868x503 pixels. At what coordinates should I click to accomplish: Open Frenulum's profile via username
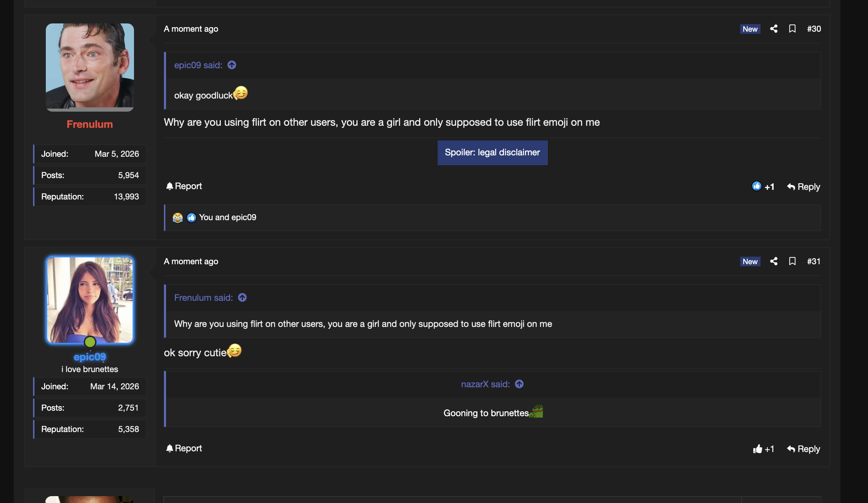click(90, 124)
